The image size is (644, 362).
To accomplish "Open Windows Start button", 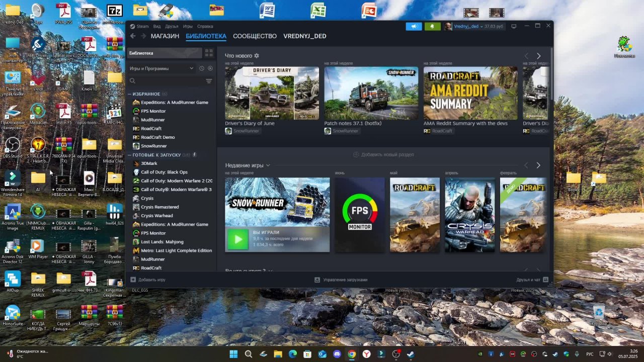I will [x=233, y=354].
